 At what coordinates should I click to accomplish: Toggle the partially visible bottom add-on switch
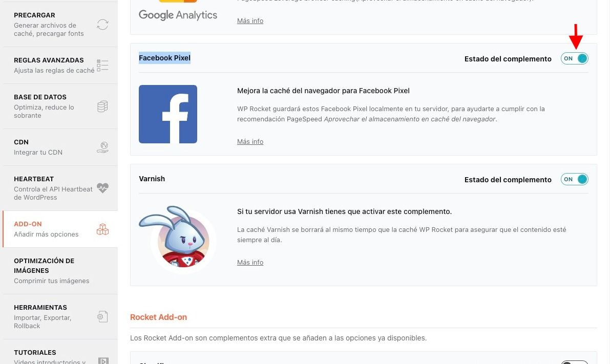coord(575,362)
